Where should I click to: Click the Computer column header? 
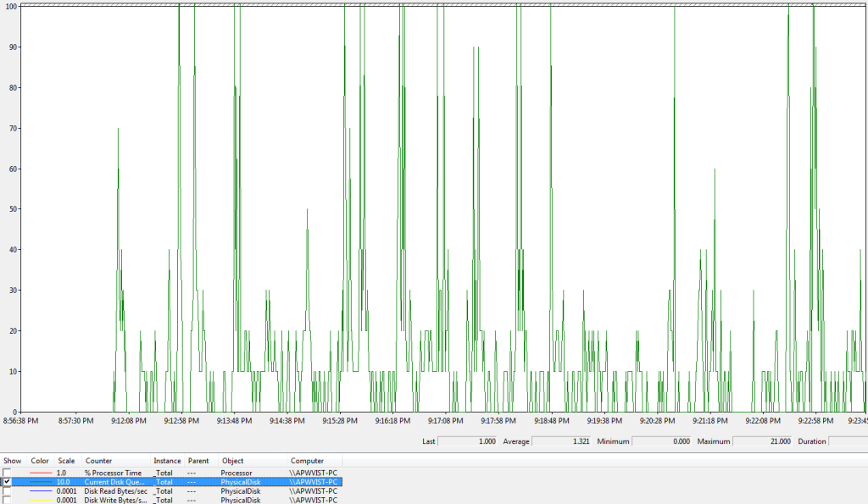307,461
